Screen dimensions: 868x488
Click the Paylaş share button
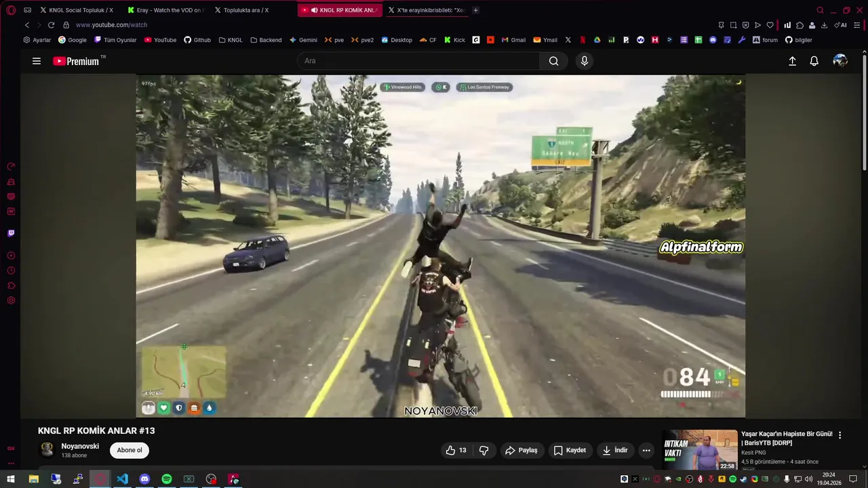pos(521,450)
